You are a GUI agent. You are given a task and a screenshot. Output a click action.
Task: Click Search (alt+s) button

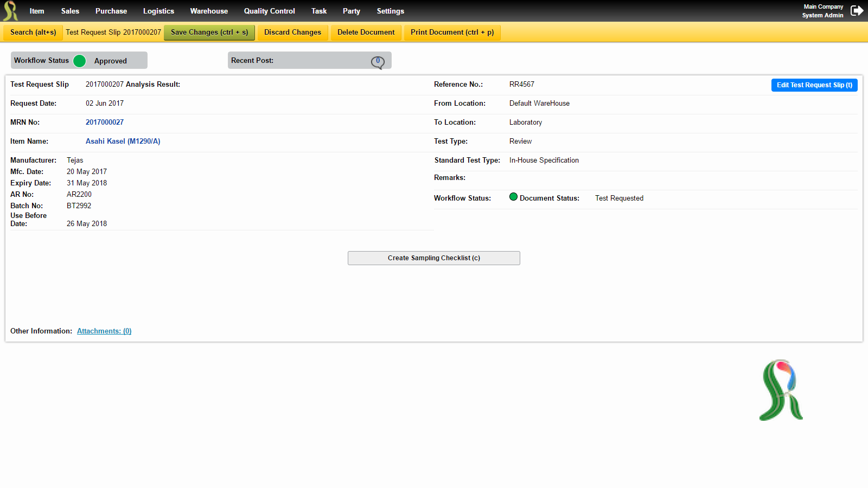[33, 33]
